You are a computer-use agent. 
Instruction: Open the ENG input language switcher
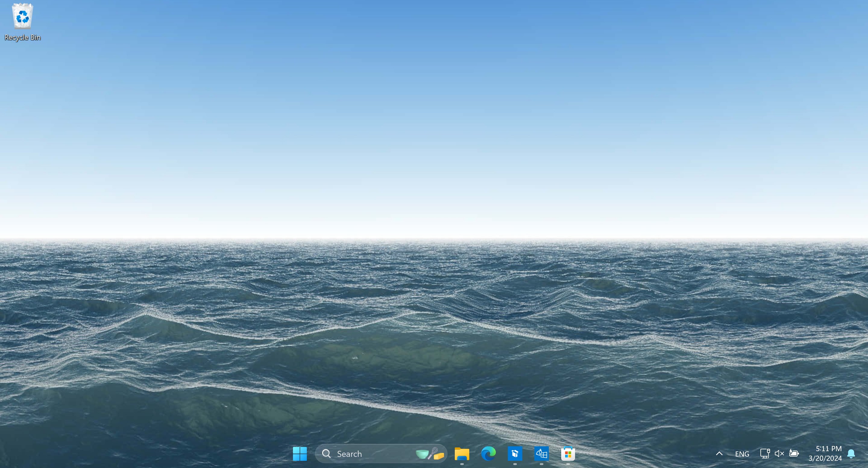click(x=742, y=454)
